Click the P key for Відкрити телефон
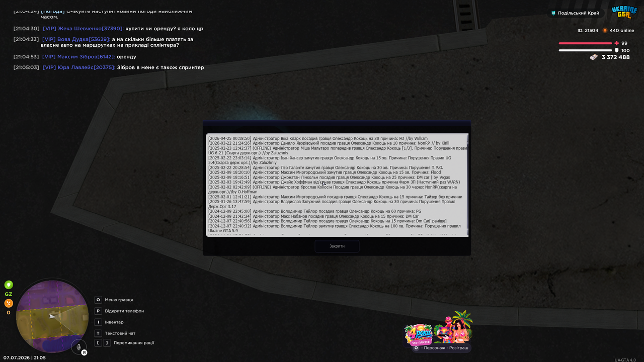This screenshot has width=644, height=362. [98, 311]
